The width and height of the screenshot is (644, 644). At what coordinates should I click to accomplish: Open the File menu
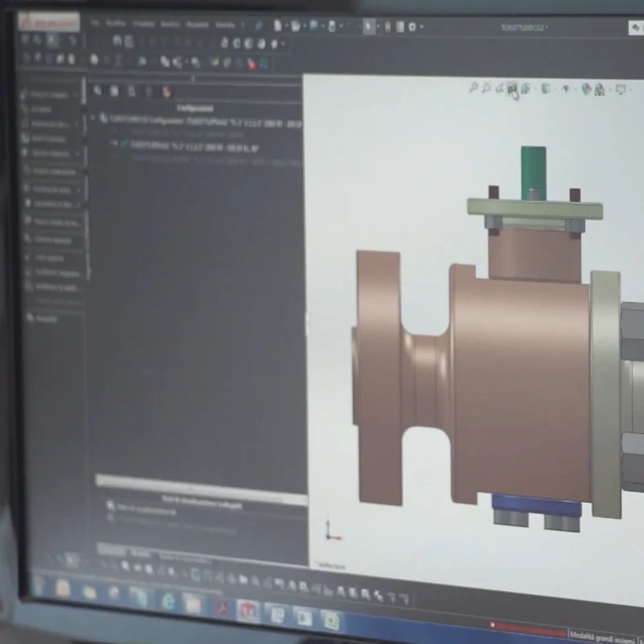point(95,23)
